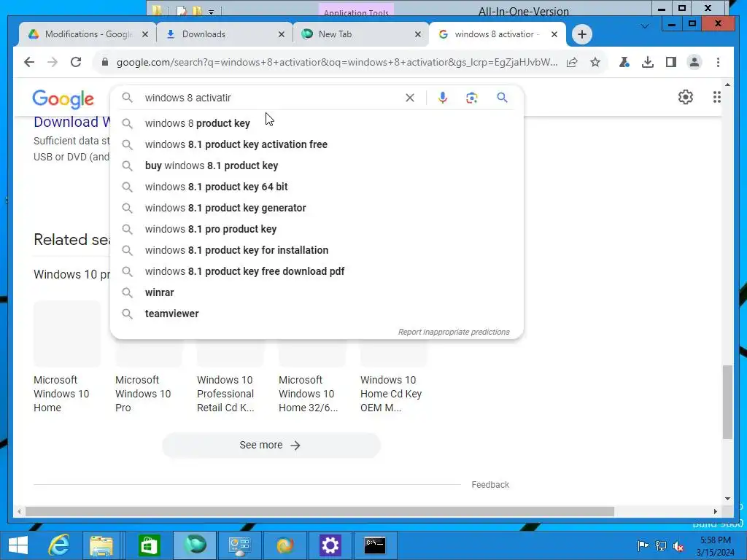The image size is (747, 560).
Task: Search by image with camera icon
Action: 472,98
